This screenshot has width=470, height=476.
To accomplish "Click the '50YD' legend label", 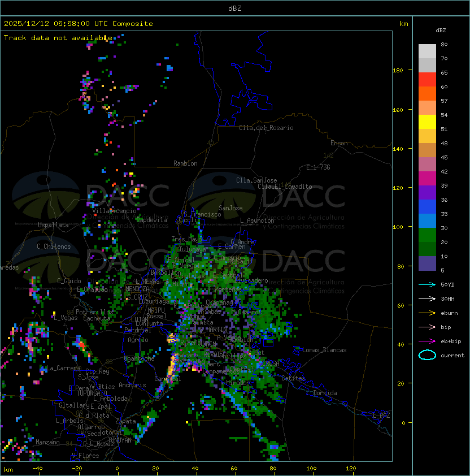I will tap(447, 284).
